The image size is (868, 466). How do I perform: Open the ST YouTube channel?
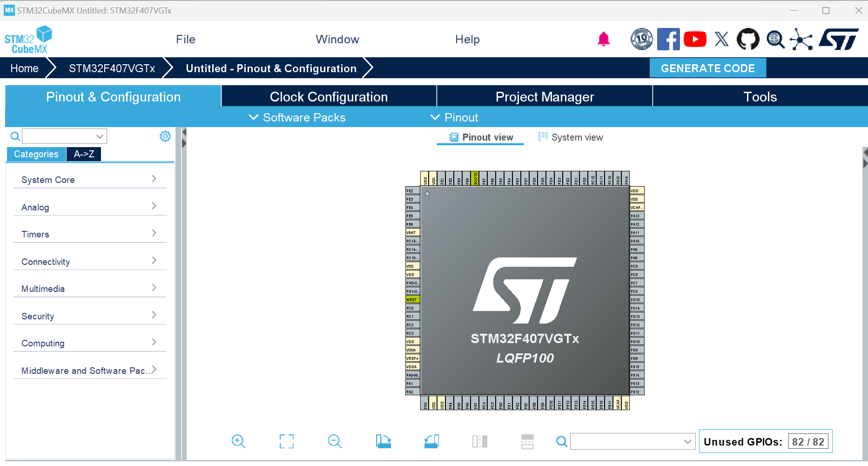(695, 39)
